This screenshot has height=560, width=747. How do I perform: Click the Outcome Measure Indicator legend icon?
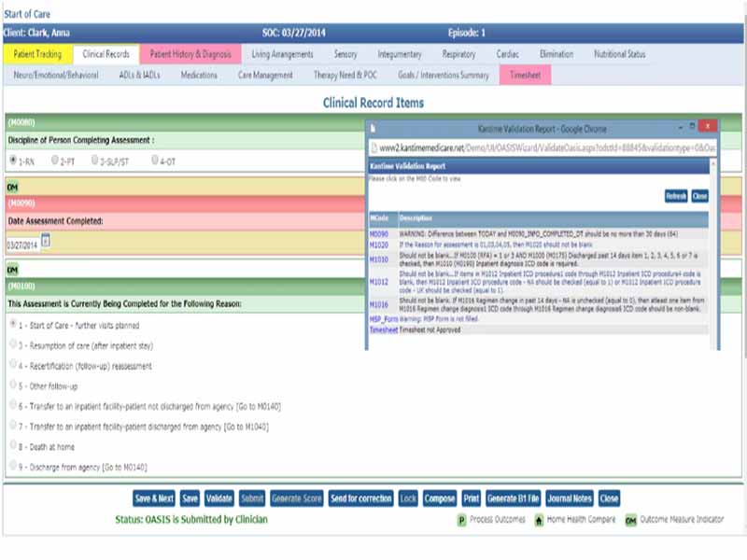[x=630, y=520]
